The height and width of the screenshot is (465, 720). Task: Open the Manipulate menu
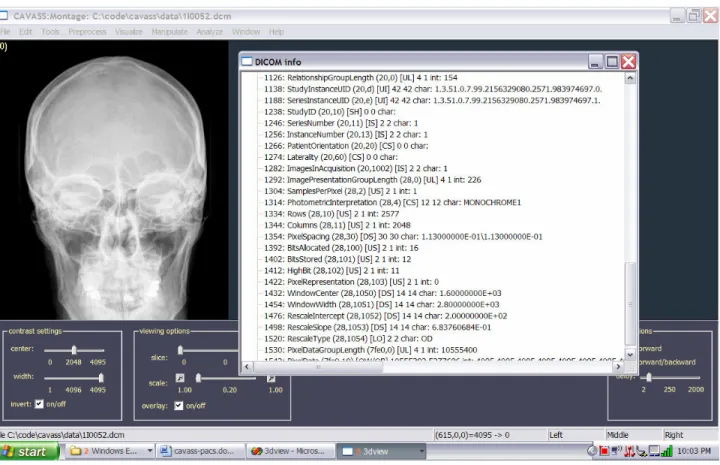169,32
